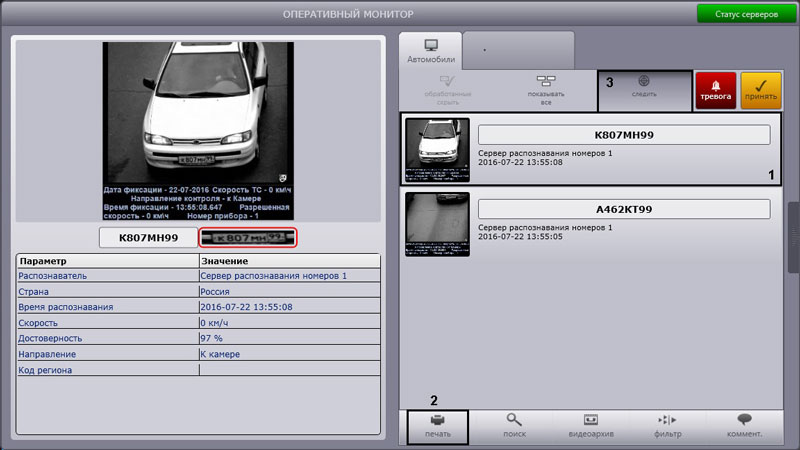The width and height of the screenshot is (800, 450).
Task: Click the thumbnail for the A462KT99 event
Action: click(437, 224)
